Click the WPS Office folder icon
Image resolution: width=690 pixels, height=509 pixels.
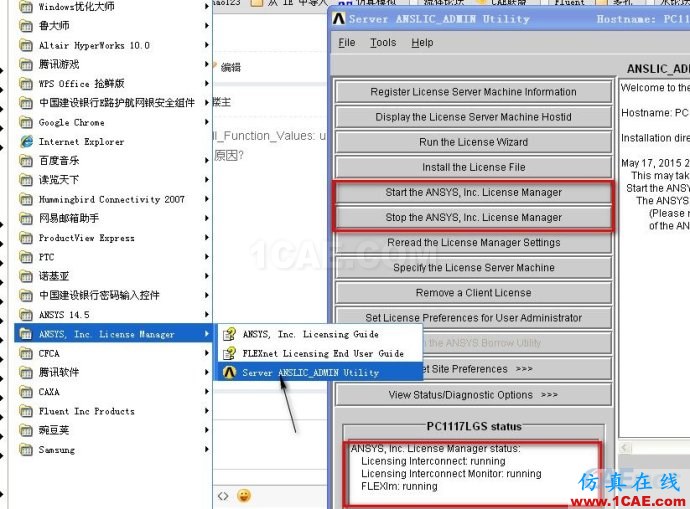click(26, 84)
